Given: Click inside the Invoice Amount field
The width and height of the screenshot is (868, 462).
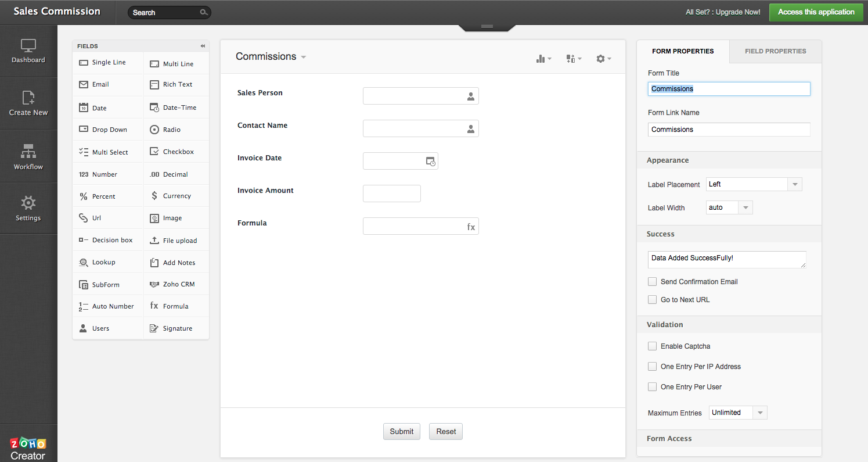Looking at the screenshot, I should point(391,194).
